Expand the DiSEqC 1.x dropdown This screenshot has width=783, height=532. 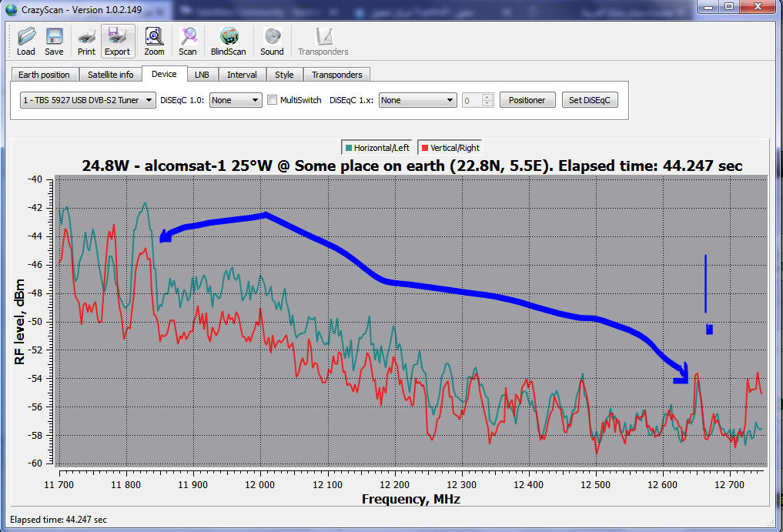point(418,100)
